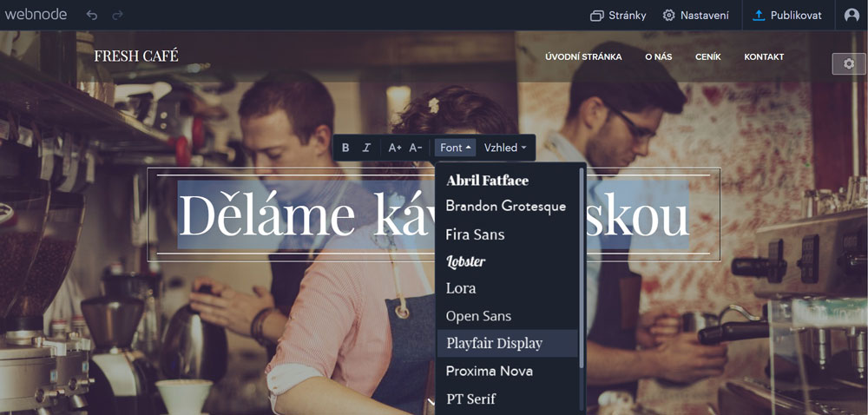868x415 pixels.
Task: Collapse the Font dropdown
Action: [x=455, y=148]
